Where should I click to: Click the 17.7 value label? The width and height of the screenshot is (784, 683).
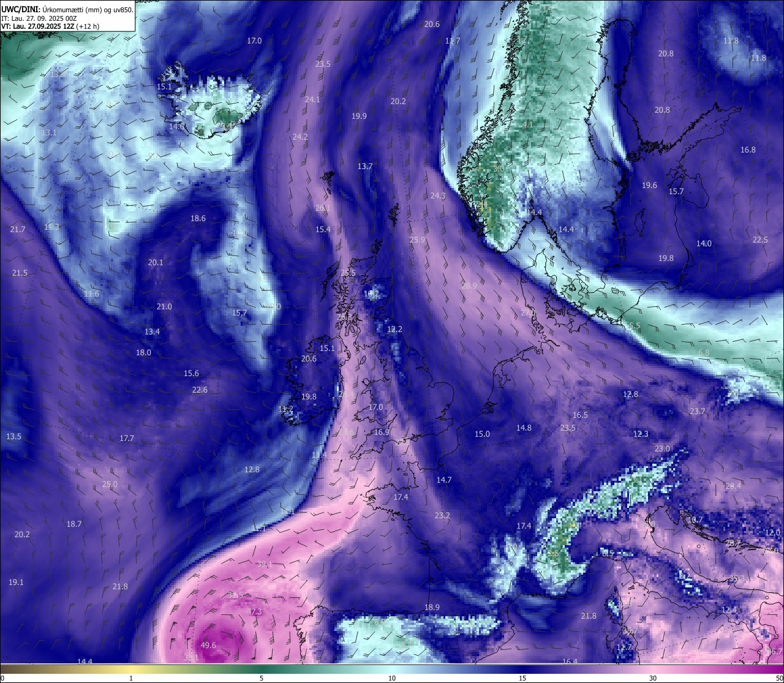coord(127,438)
